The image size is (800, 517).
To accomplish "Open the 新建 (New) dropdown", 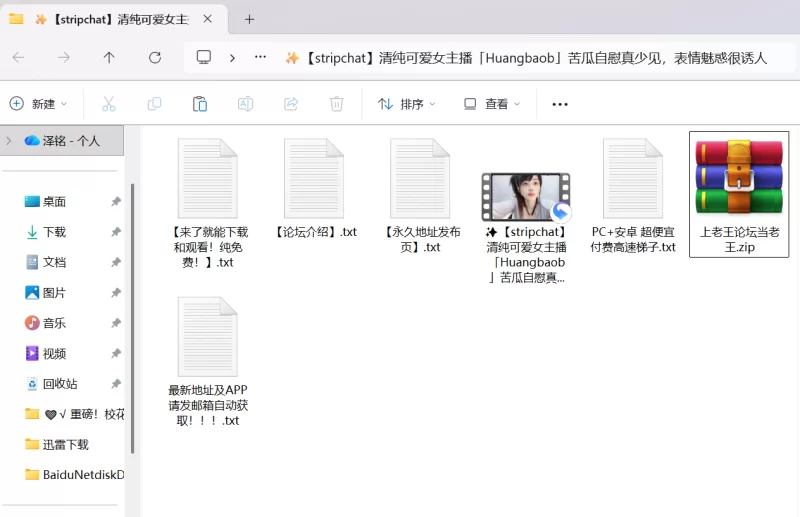I will point(38,104).
